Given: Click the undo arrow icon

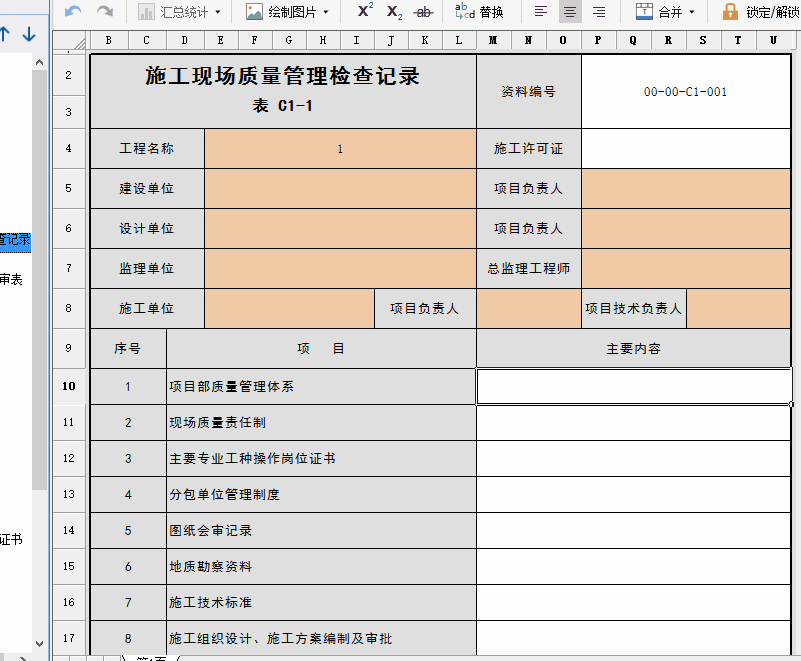Looking at the screenshot, I should tap(73, 12).
